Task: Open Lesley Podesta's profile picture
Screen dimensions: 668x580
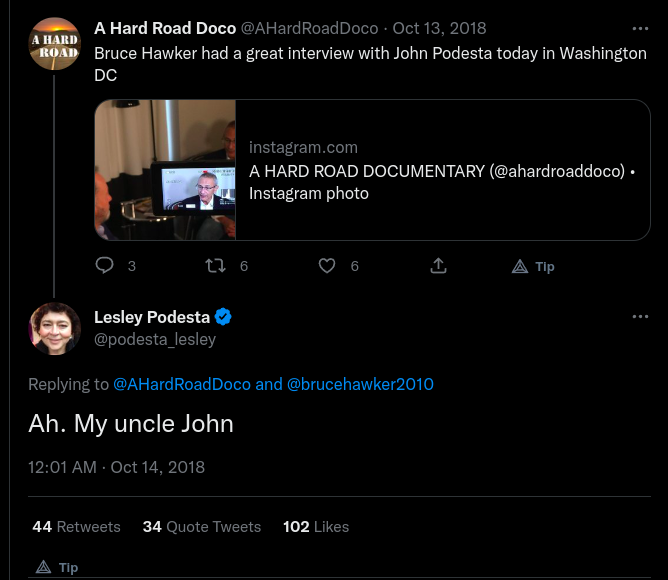Action: [x=54, y=329]
